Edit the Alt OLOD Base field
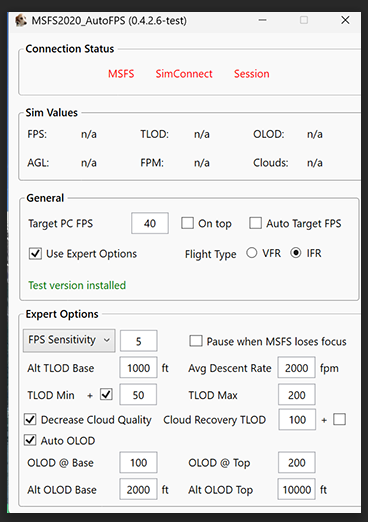This screenshot has width=368, height=522. (x=138, y=489)
